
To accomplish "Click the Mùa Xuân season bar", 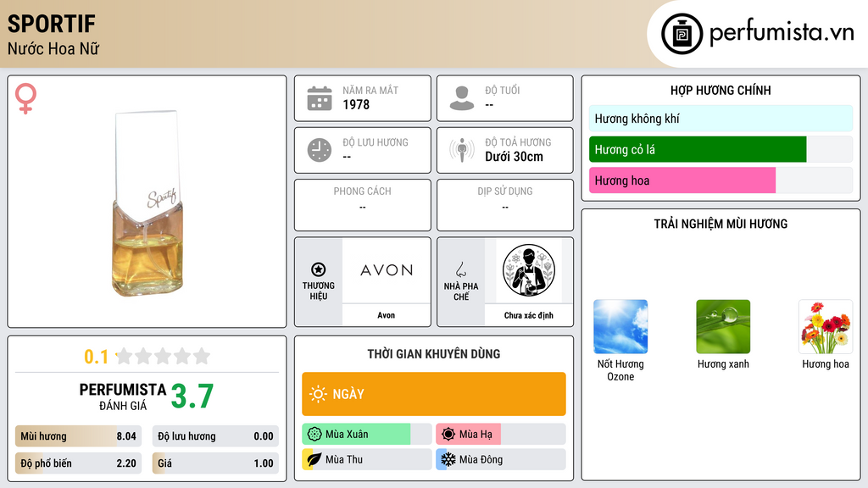I will coord(367,435).
